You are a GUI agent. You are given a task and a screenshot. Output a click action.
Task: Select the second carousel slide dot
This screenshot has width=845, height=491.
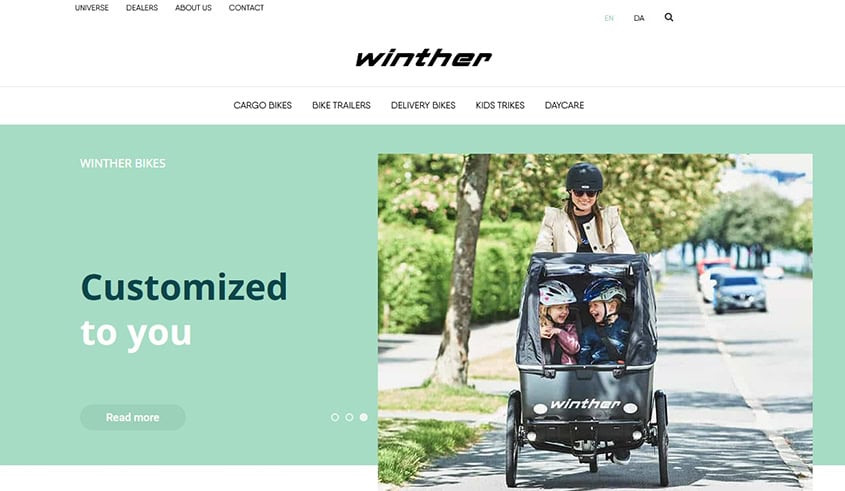tap(349, 417)
